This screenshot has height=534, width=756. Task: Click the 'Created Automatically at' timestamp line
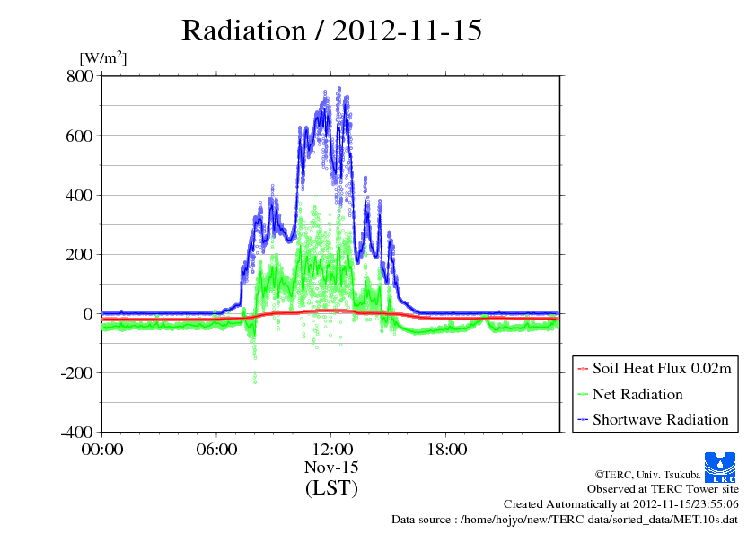[621, 504]
